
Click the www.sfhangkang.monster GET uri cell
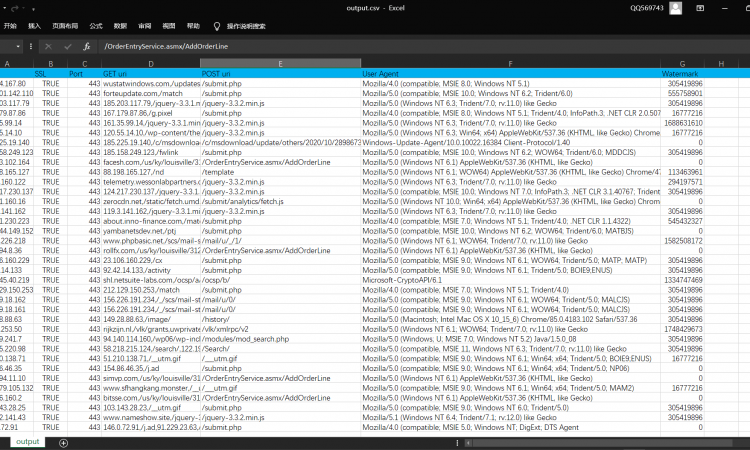151,388
